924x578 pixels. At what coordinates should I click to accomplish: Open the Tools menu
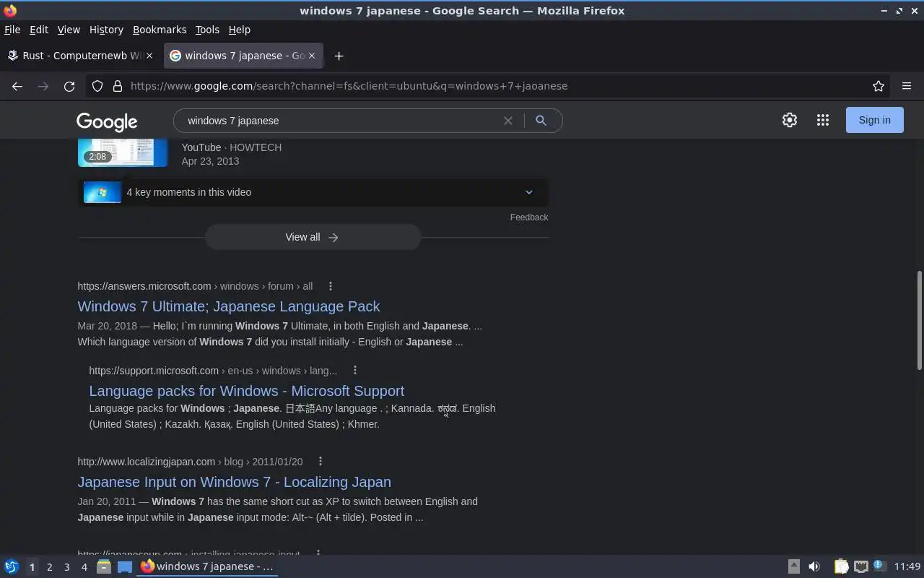[207, 30]
